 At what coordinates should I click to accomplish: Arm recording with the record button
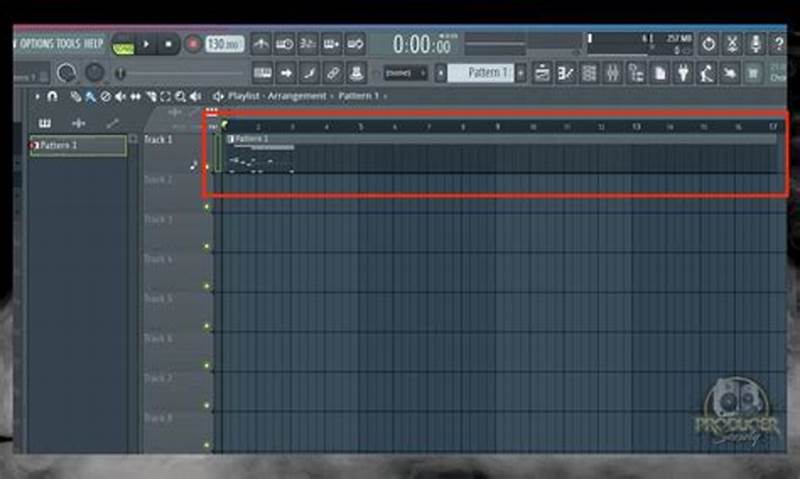pyautogui.click(x=193, y=44)
